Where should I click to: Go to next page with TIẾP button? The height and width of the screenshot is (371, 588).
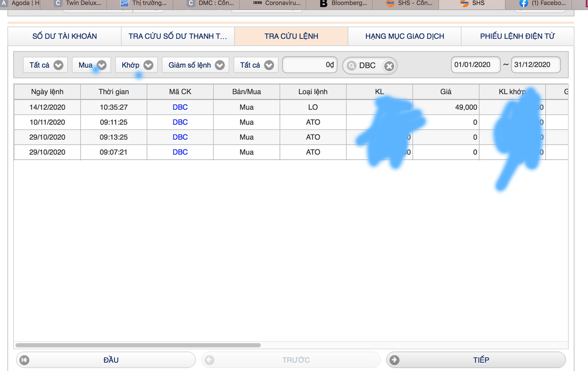click(x=476, y=360)
